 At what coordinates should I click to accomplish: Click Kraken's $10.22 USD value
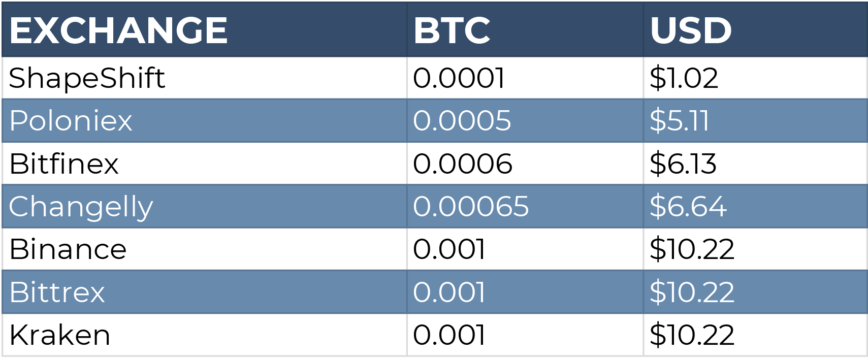[692, 335]
